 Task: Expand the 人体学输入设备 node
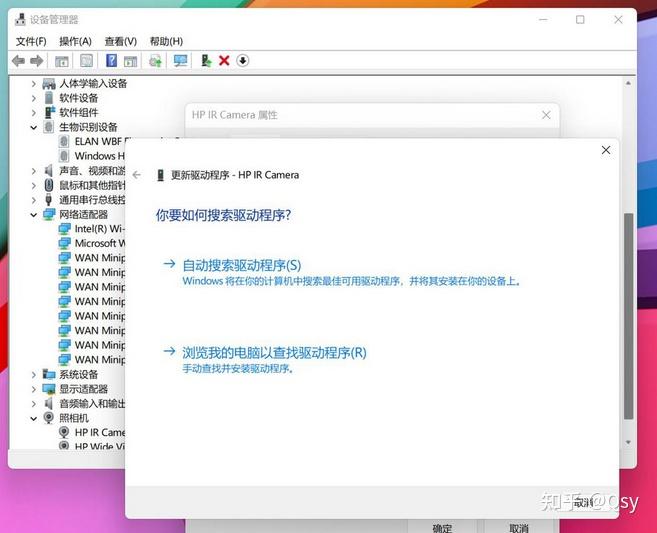point(34,84)
